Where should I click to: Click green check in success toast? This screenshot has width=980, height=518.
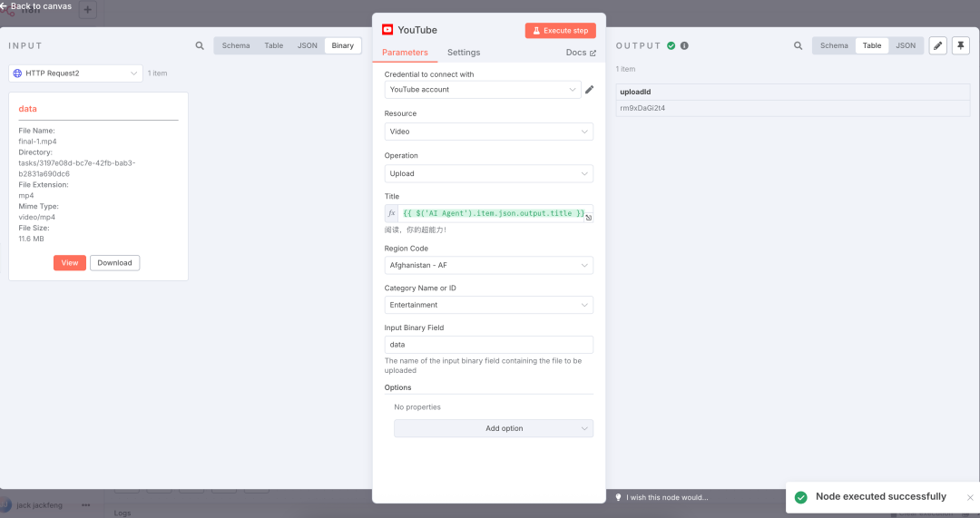pos(800,497)
